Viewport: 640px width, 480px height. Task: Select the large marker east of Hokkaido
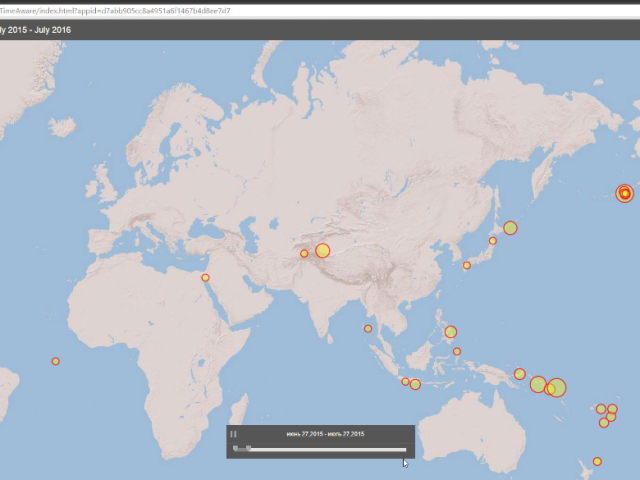pyautogui.click(x=510, y=228)
